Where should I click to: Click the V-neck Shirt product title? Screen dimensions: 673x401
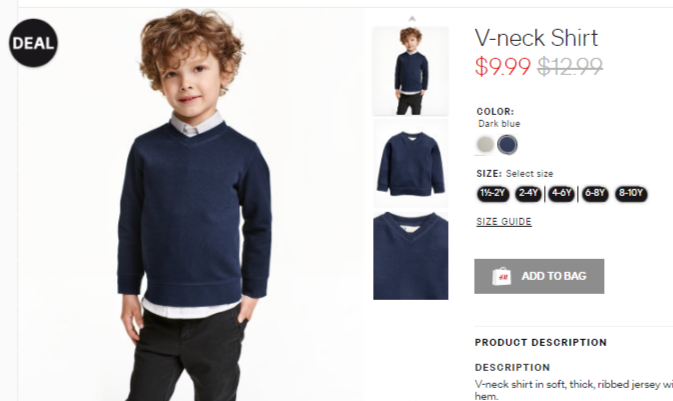coord(536,38)
